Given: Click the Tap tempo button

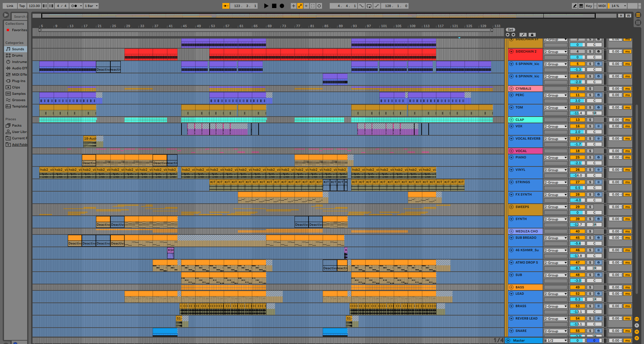Looking at the screenshot, I should (22, 6).
